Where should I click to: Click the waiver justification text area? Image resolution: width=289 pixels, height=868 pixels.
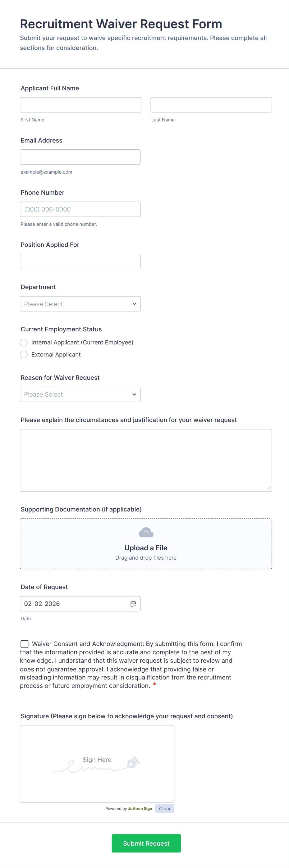click(x=146, y=460)
